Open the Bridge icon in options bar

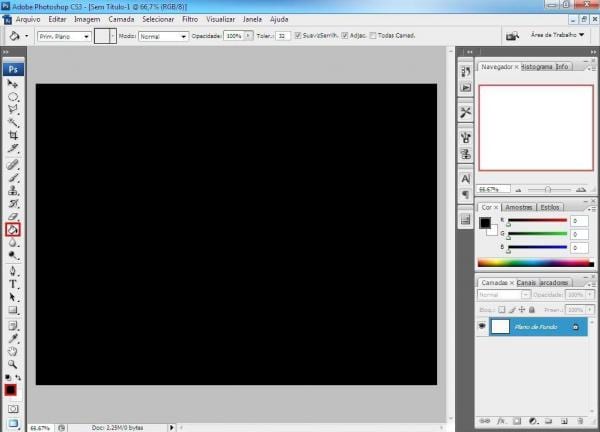[512, 36]
